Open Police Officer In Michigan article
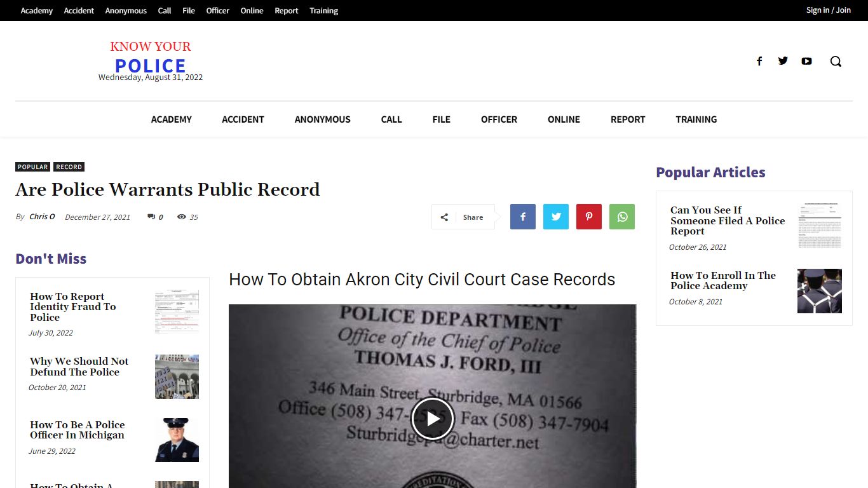Screen dimensions: 868x488 coord(77,430)
